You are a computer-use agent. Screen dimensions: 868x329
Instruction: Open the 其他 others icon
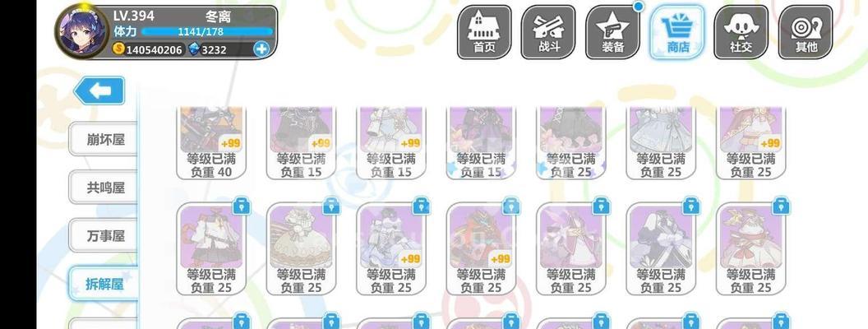click(x=806, y=32)
